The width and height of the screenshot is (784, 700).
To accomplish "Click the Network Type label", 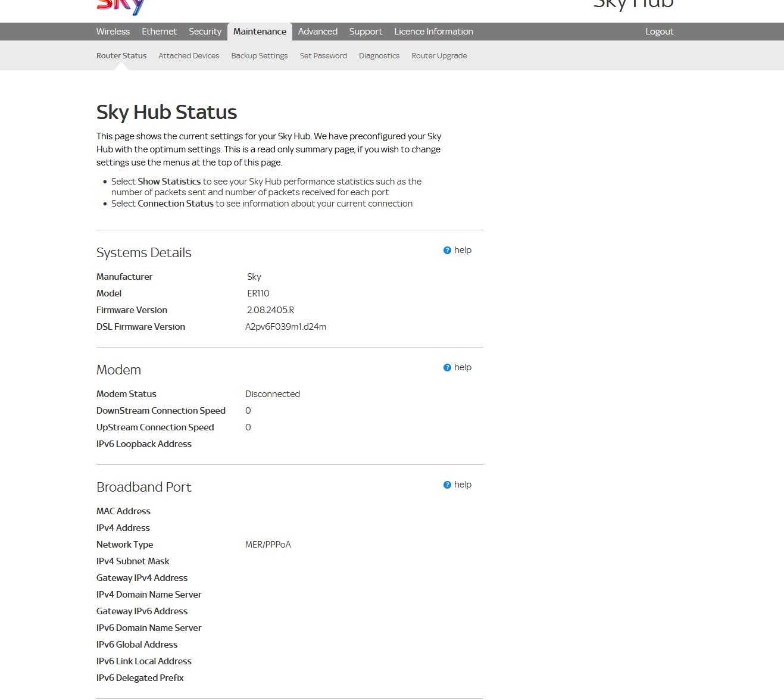I will point(124,545).
